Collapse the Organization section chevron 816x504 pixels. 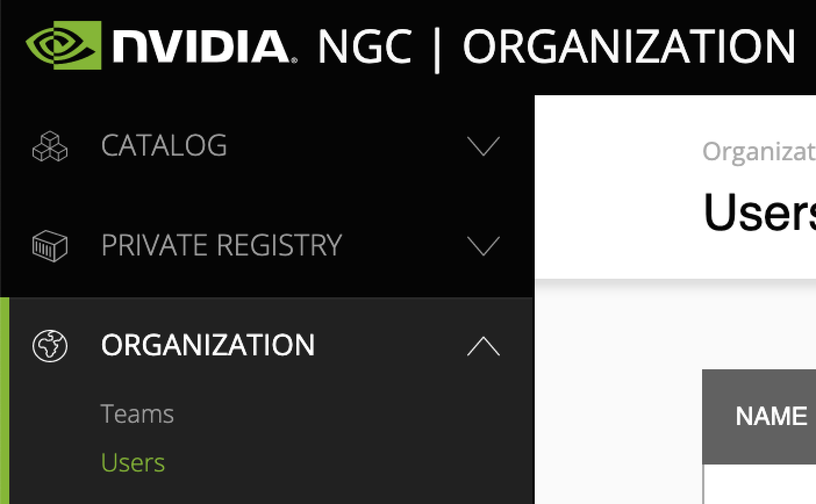click(x=482, y=344)
